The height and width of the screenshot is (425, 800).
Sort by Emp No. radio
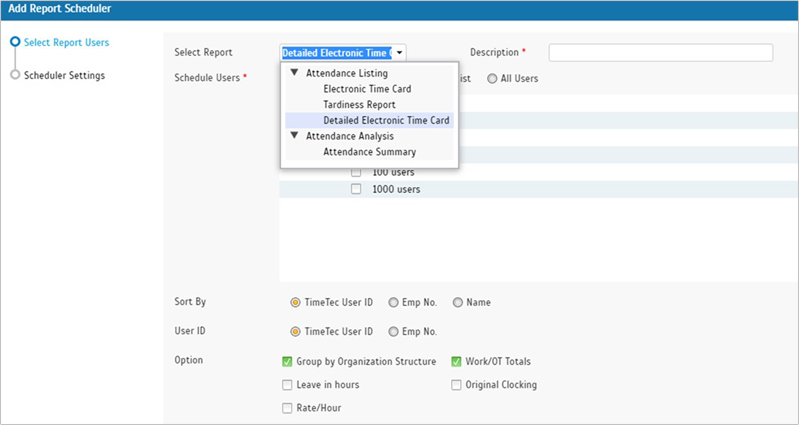[x=393, y=303]
